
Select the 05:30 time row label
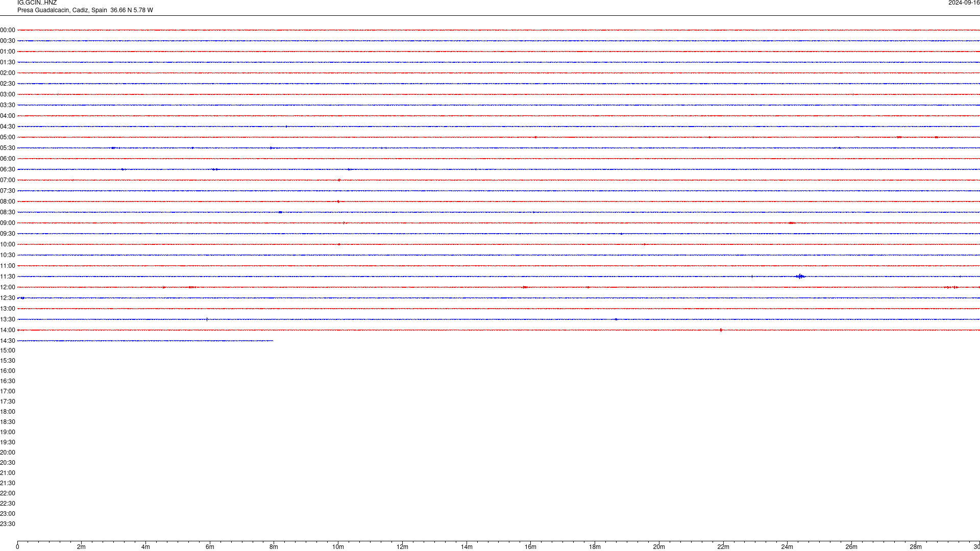tap(8, 148)
